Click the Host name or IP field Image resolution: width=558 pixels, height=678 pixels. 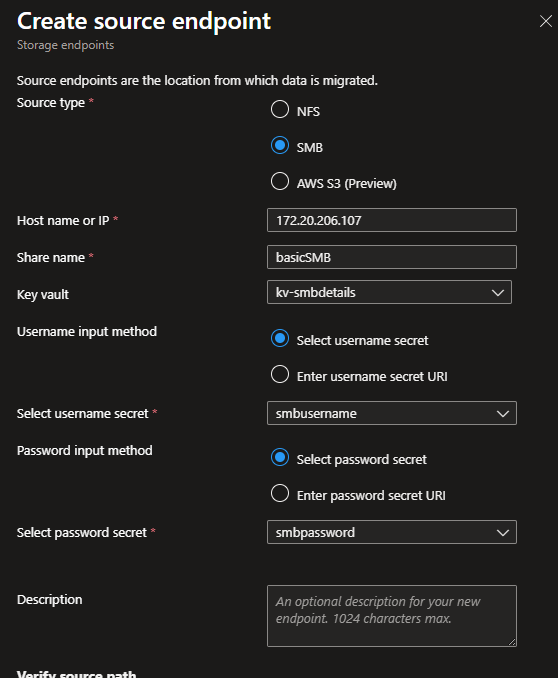click(392, 220)
